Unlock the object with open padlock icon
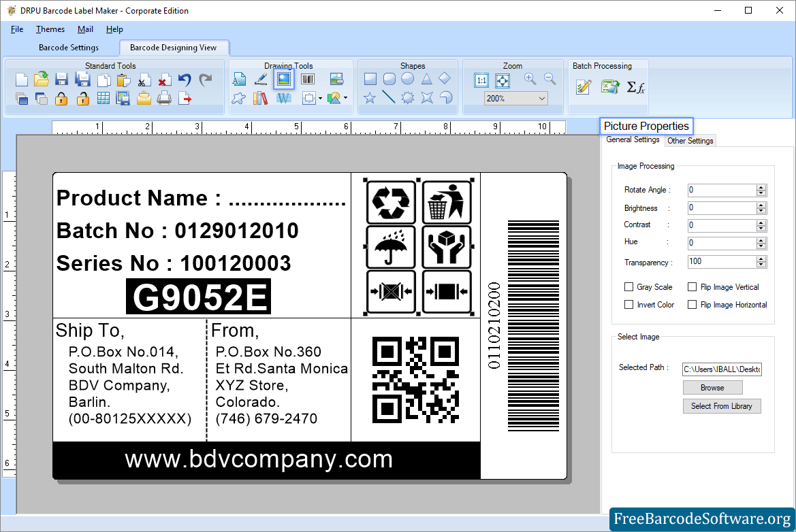This screenshot has height=532, width=796. (82, 98)
